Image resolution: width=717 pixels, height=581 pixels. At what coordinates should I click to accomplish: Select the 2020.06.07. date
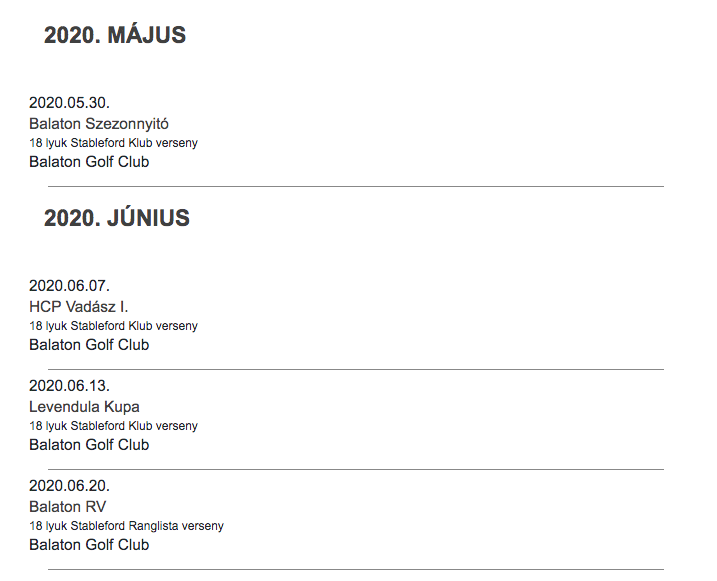69,285
